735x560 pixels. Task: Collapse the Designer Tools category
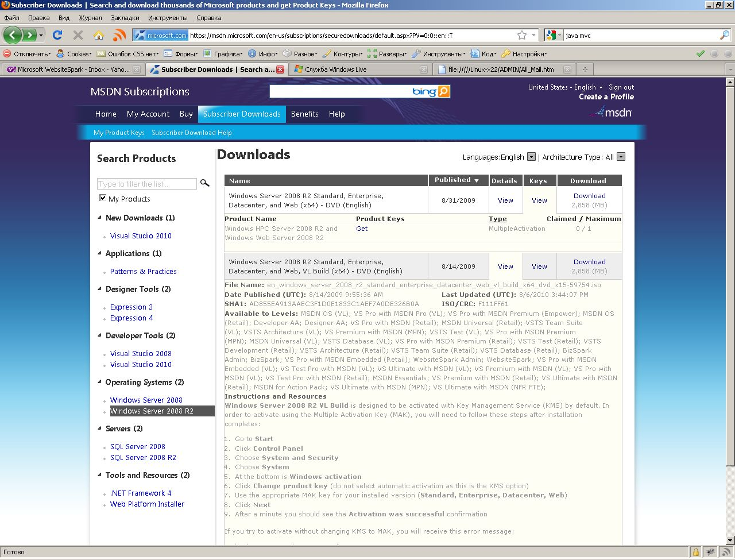100,289
